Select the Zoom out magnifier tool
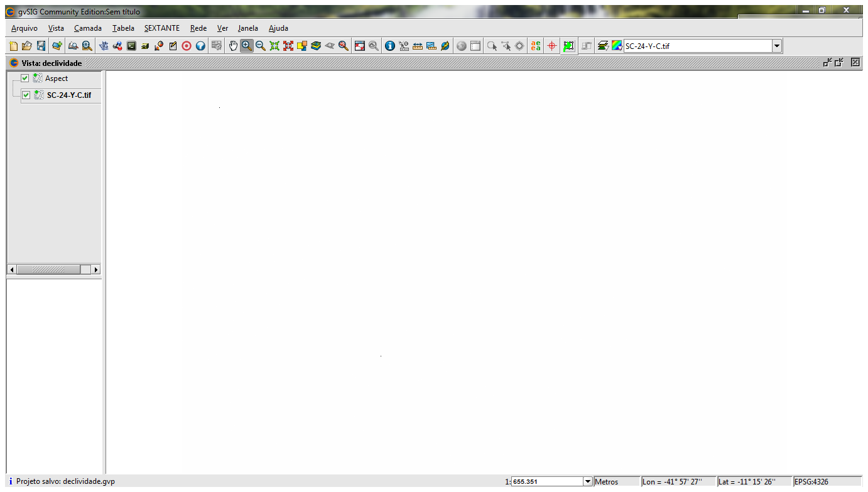 click(260, 46)
